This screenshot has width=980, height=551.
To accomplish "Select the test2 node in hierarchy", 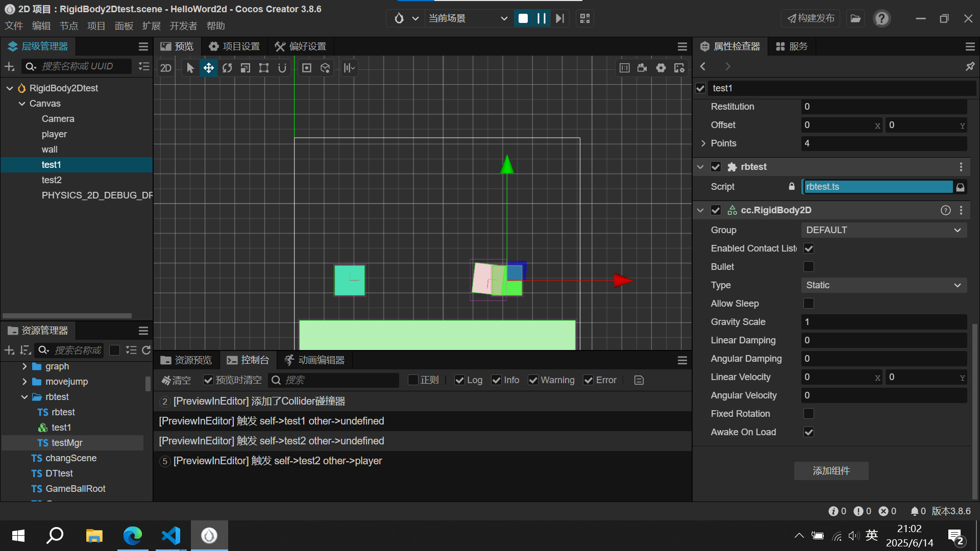I will (52, 180).
